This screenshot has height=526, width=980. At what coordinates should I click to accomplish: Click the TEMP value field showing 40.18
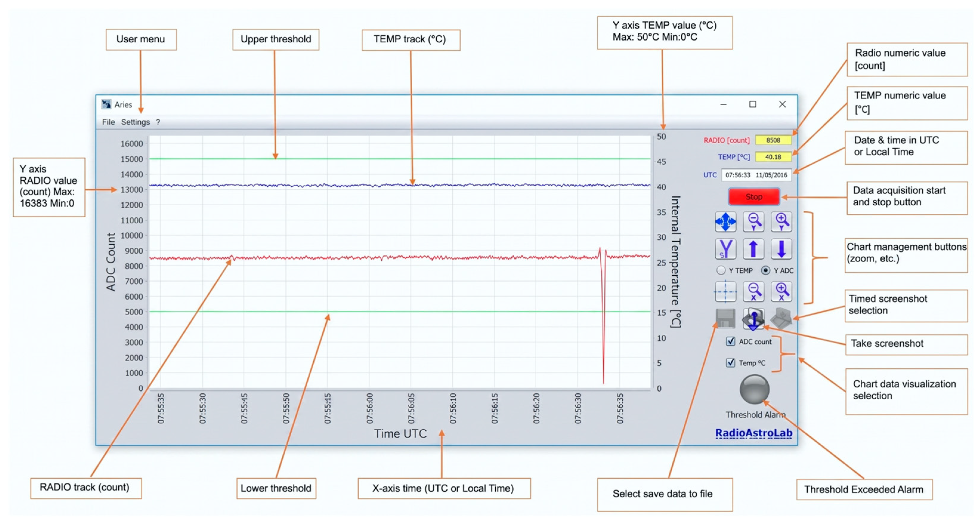coord(773,157)
